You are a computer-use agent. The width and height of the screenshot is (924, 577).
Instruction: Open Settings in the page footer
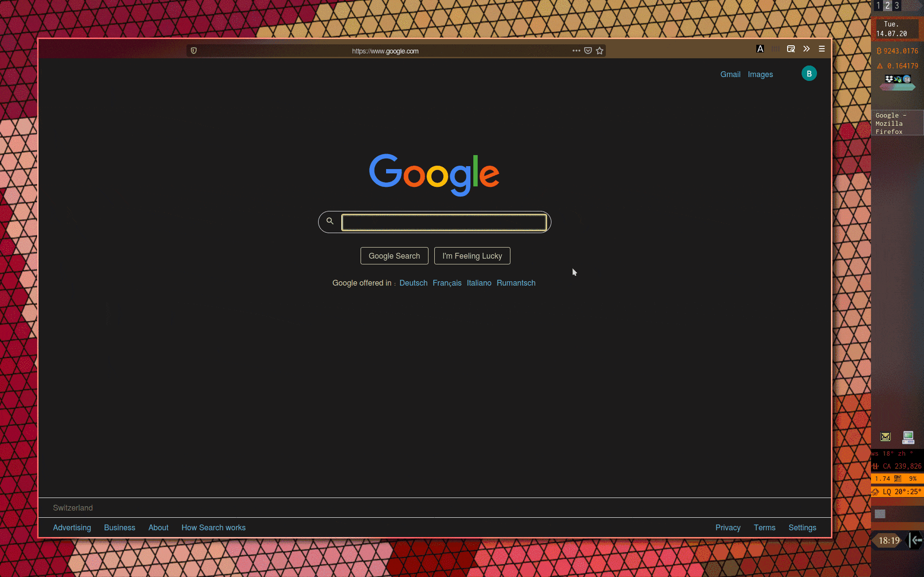[x=802, y=527]
